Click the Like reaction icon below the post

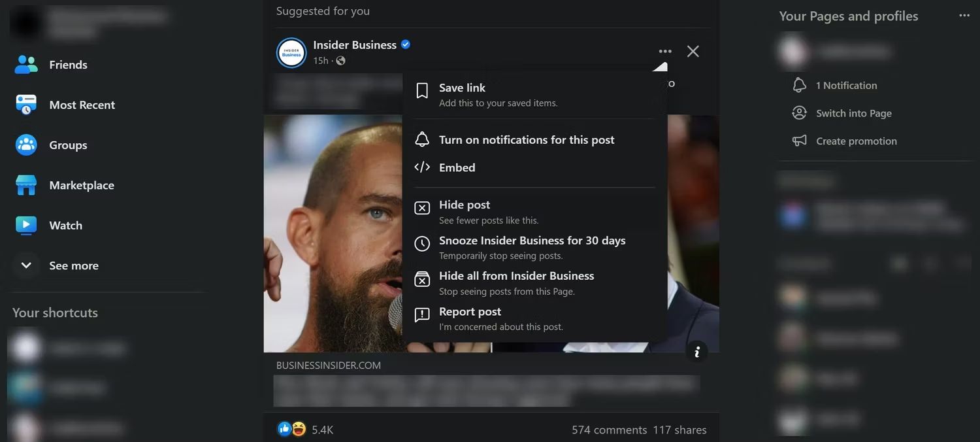[x=284, y=428]
